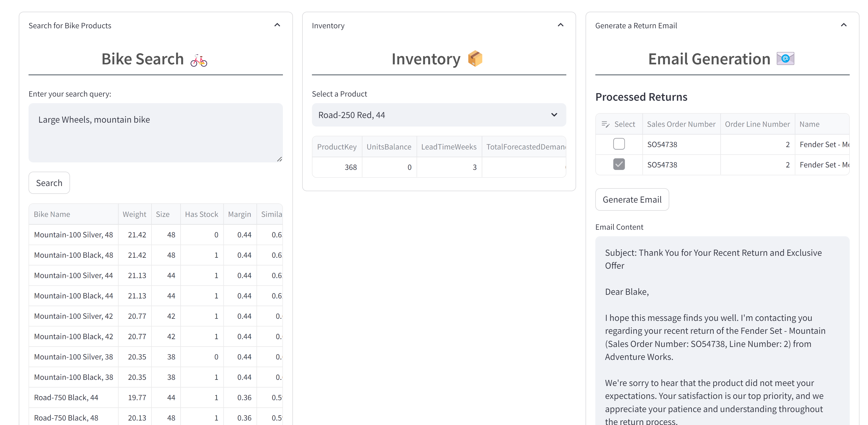Check the first SO54738 row checkbox
Image resolution: width=868 pixels, height=425 pixels.
pyautogui.click(x=619, y=144)
